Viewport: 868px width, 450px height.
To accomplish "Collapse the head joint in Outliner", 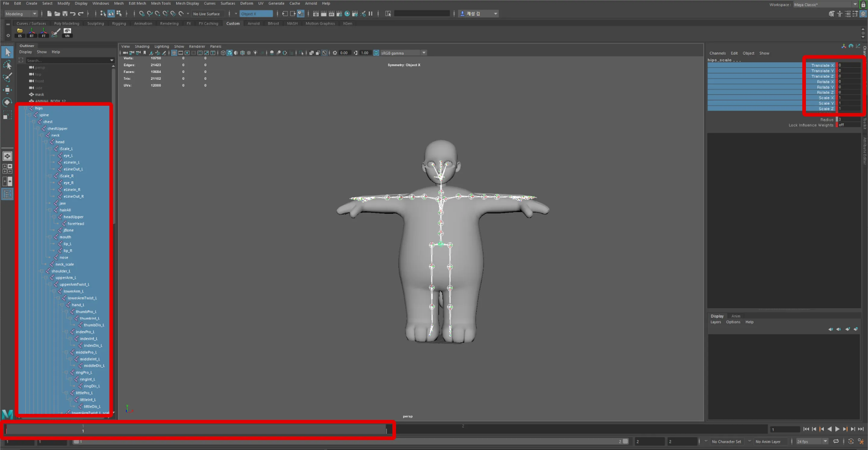I will (46, 142).
